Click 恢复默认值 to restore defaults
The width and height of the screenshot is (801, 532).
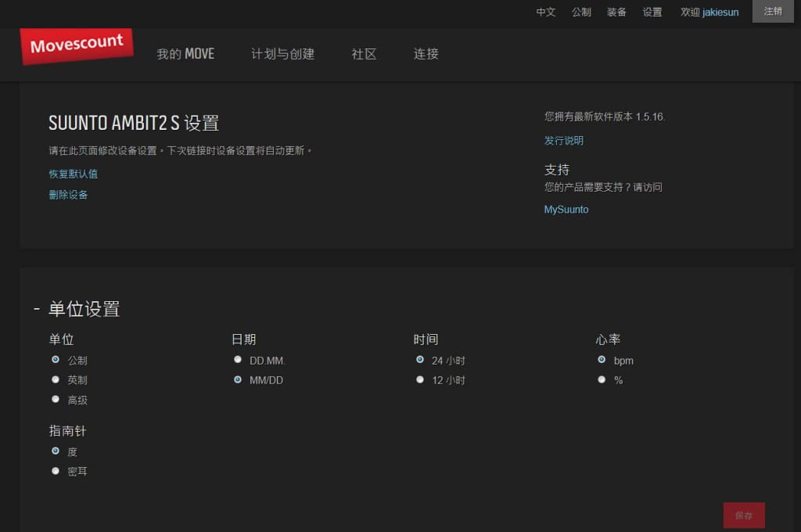tap(74, 174)
